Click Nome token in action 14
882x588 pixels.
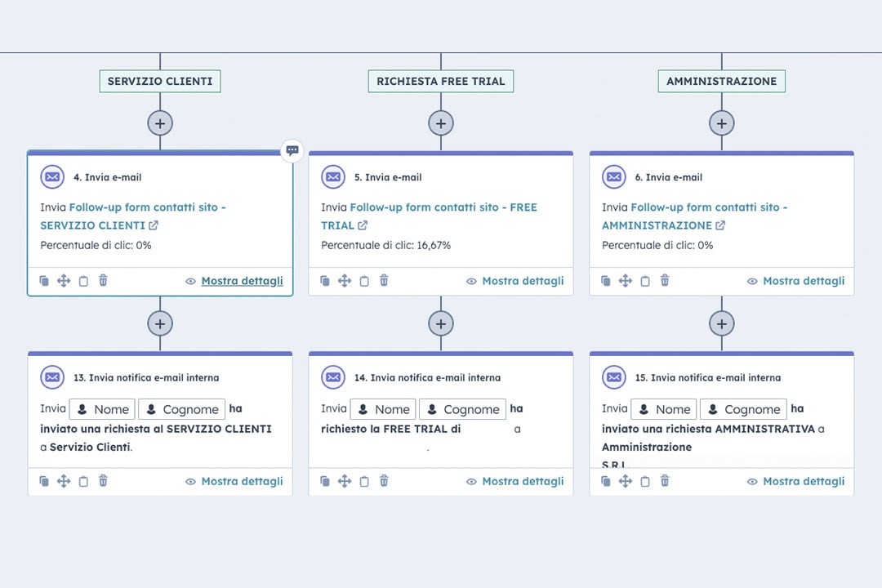(383, 409)
